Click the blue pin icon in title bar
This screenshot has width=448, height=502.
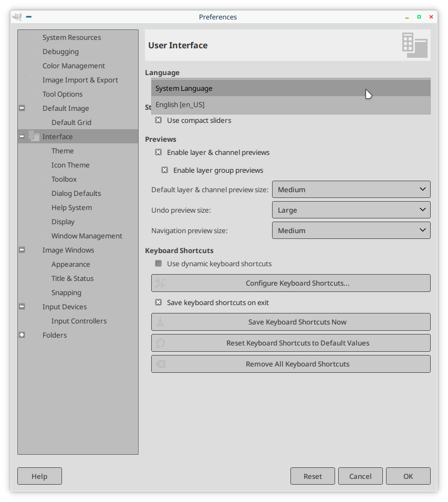29,17
